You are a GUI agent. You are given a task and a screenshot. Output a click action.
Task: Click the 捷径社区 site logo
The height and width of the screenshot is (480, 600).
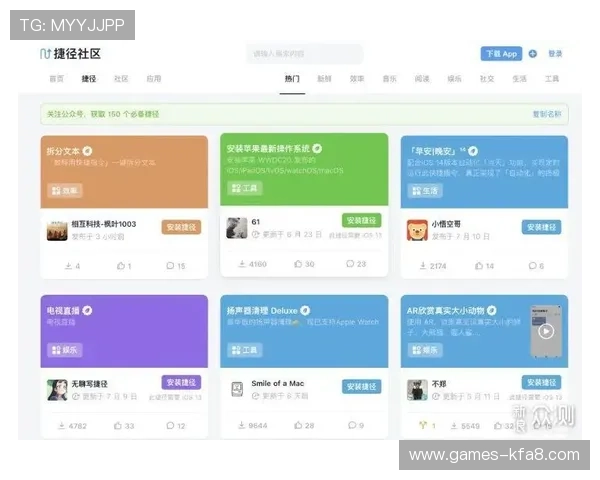(x=70, y=54)
